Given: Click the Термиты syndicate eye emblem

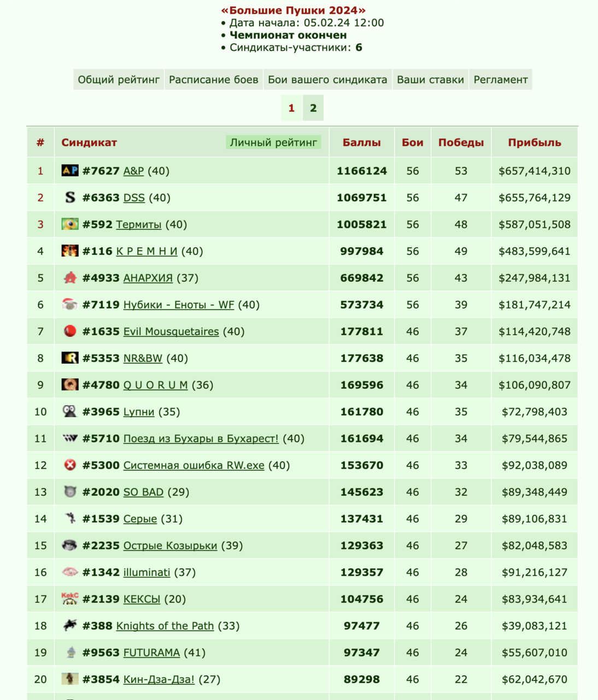Looking at the screenshot, I should [70, 224].
